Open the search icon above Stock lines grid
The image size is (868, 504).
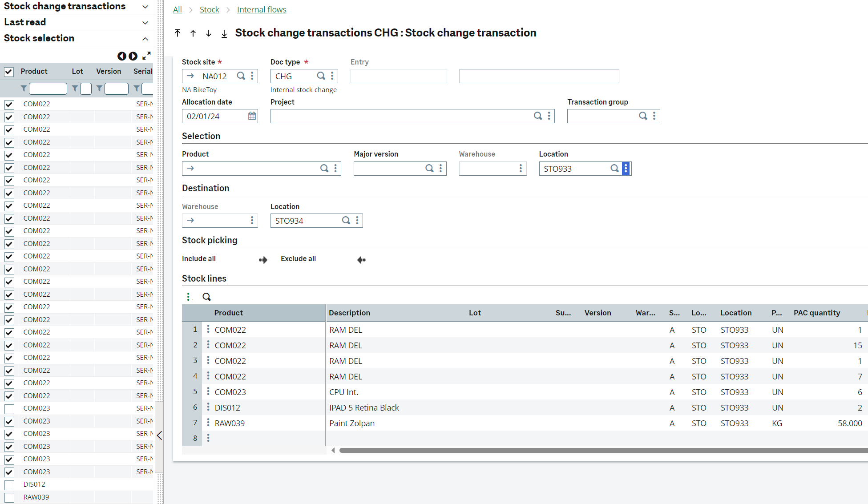(x=206, y=296)
